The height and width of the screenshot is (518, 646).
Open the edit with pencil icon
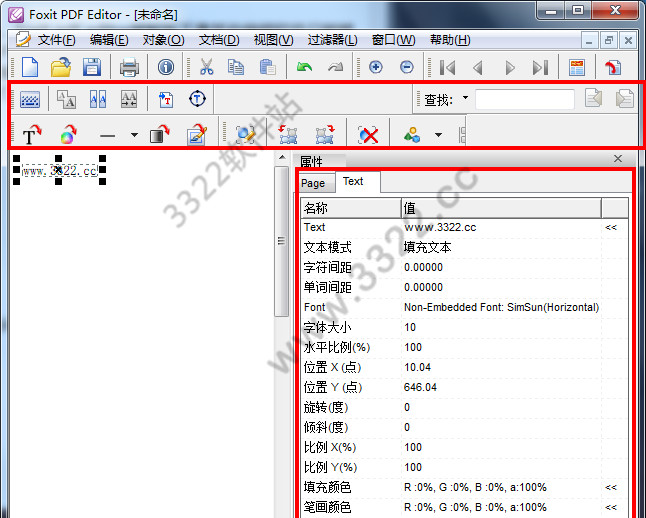coord(197,134)
